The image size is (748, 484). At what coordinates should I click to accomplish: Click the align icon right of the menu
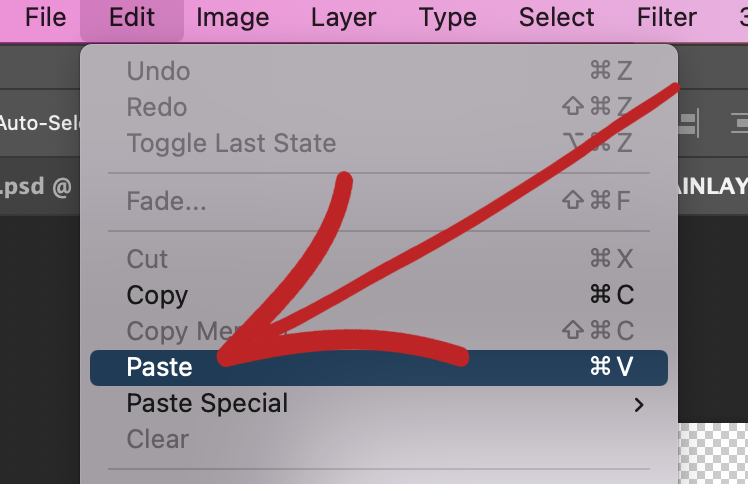pyautogui.click(x=689, y=123)
